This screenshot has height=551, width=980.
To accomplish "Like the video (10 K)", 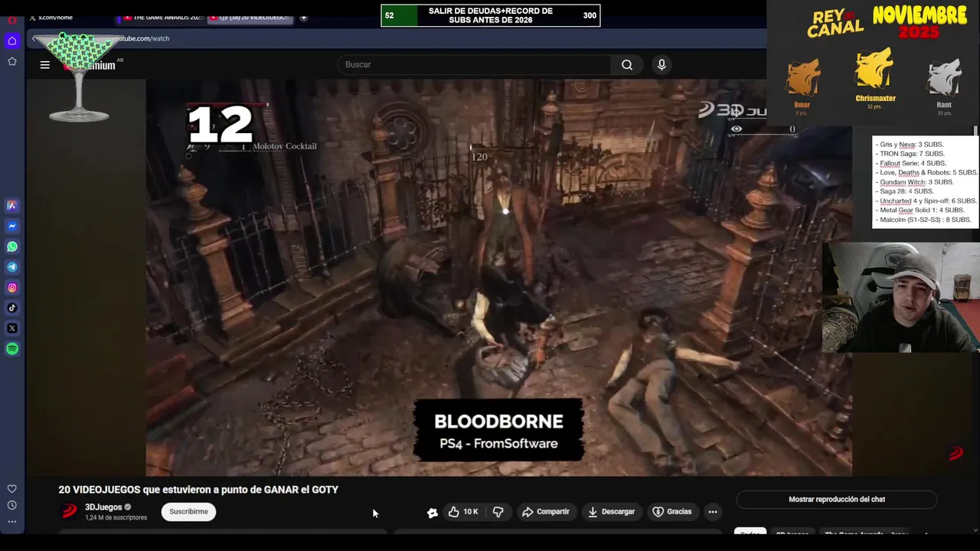I will coord(463,512).
